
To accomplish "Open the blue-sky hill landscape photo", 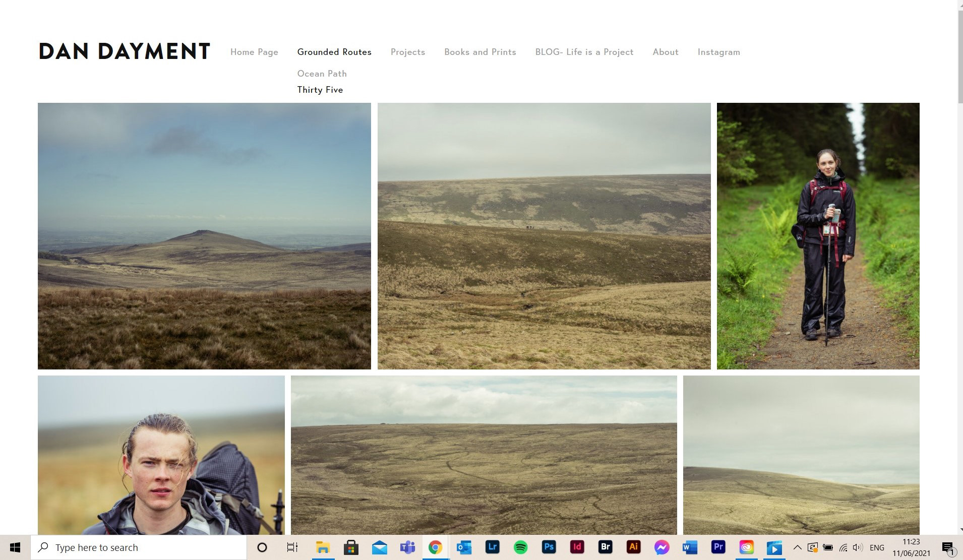I will pos(204,236).
